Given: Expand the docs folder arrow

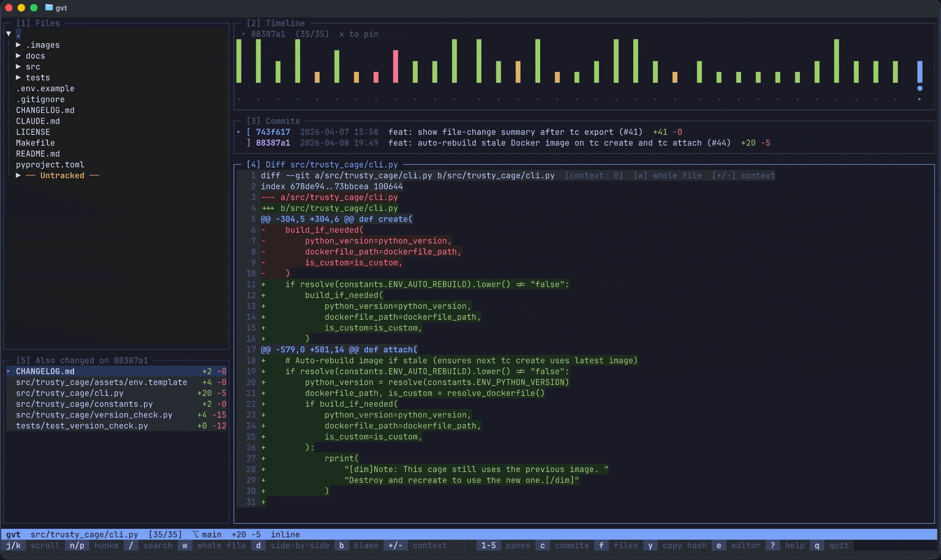Looking at the screenshot, I should point(18,55).
